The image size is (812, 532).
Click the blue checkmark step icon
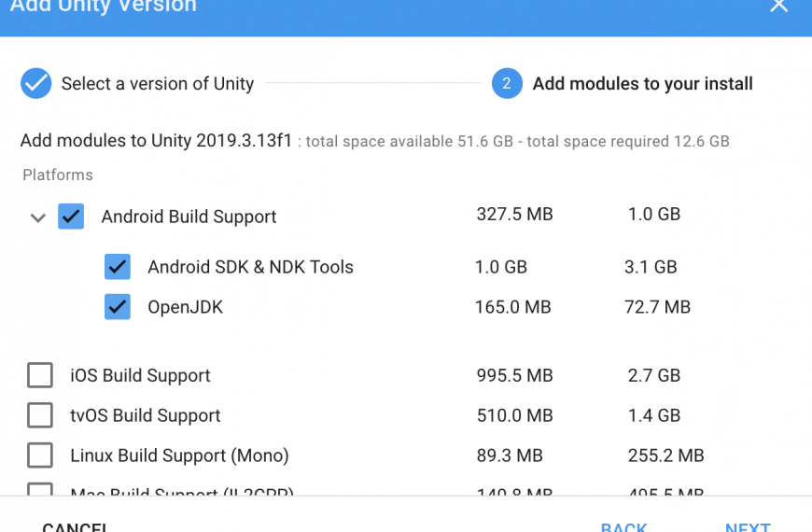click(35, 83)
